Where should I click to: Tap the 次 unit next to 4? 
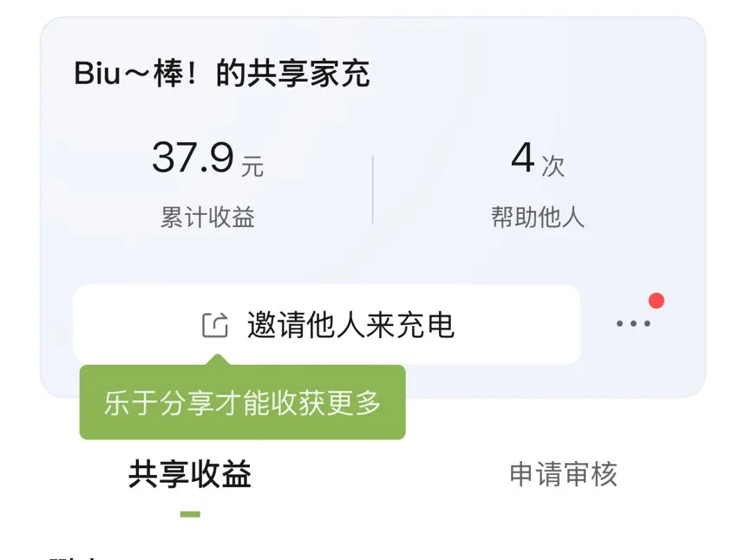pos(553,166)
